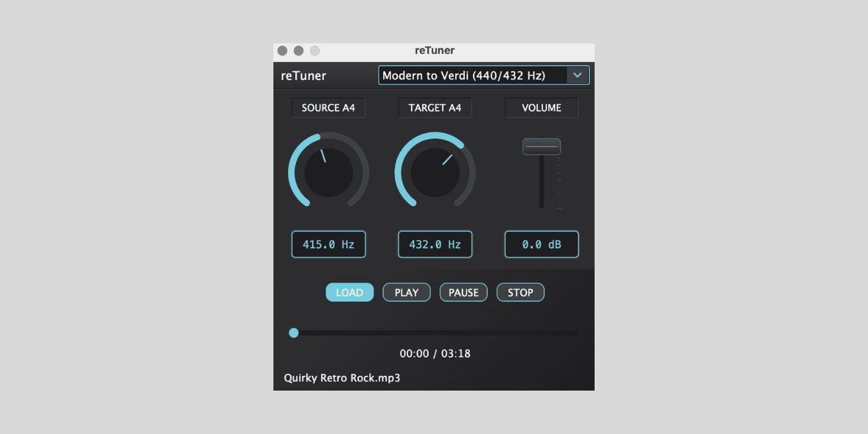Click the SOURCE A4 tuning knob
868x434 pixels.
(328, 172)
